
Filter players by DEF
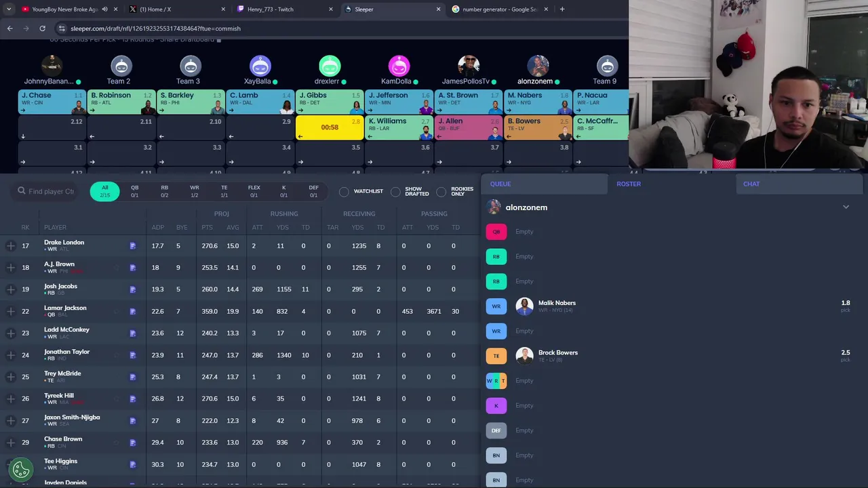(x=313, y=191)
